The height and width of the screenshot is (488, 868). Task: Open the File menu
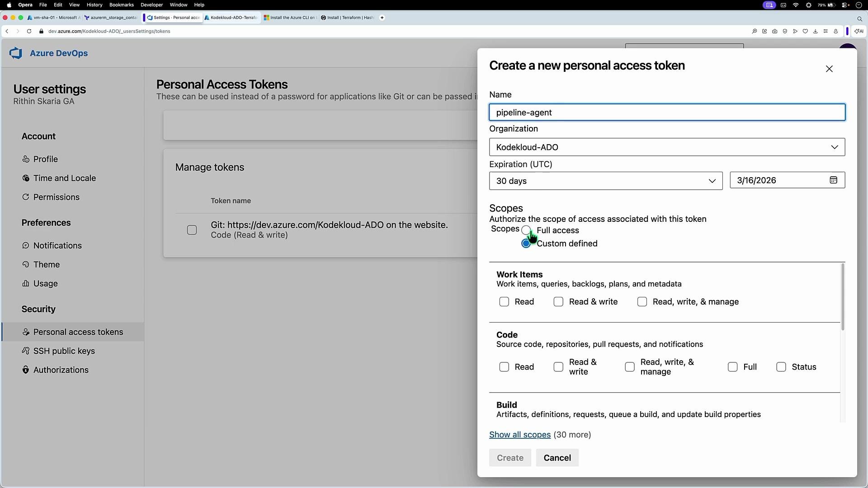tap(43, 5)
